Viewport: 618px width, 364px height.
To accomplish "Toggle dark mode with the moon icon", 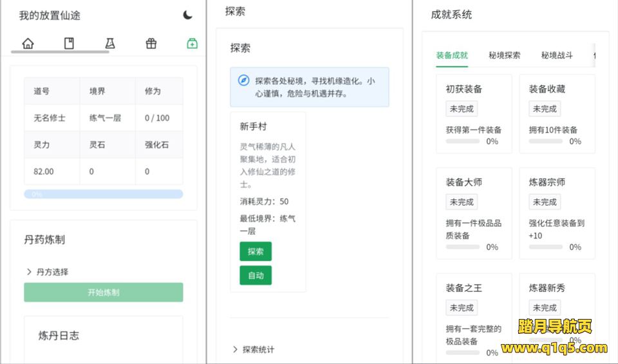I will (187, 15).
